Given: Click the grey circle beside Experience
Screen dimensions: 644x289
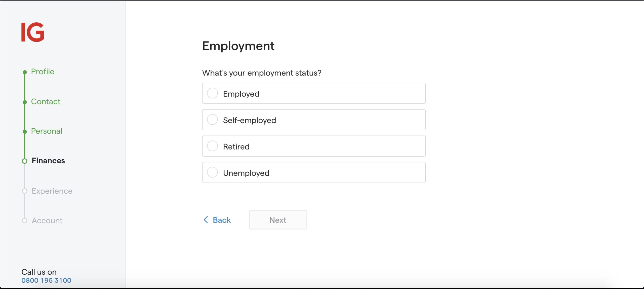Looking at the screenshot, I should click(25, 191).
